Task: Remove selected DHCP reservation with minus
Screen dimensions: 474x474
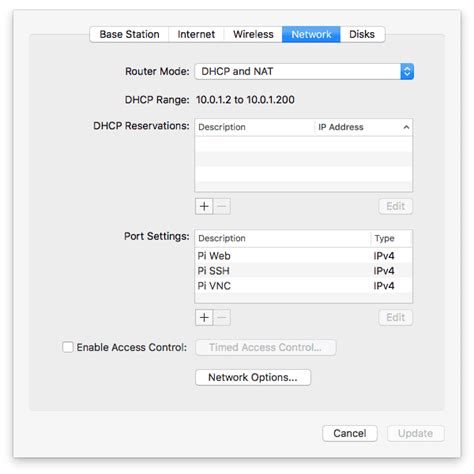Action: click(x=222, y=206)
